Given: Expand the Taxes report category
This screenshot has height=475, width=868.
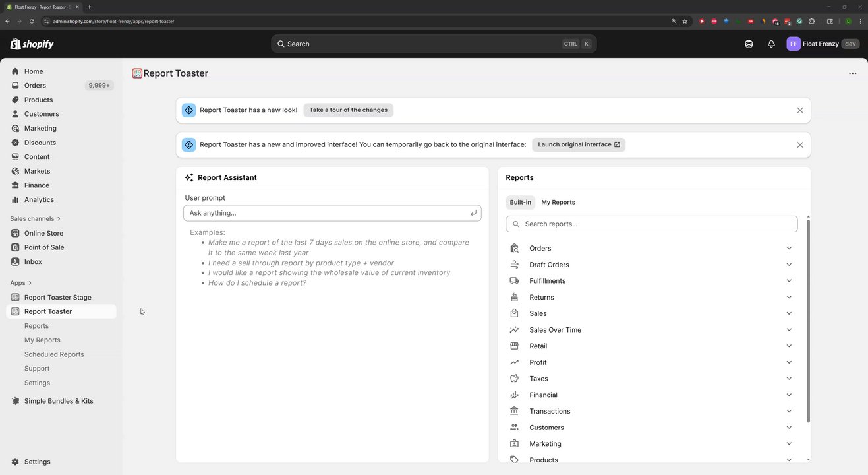Looking at the screenshot, I should coord(789,379).
